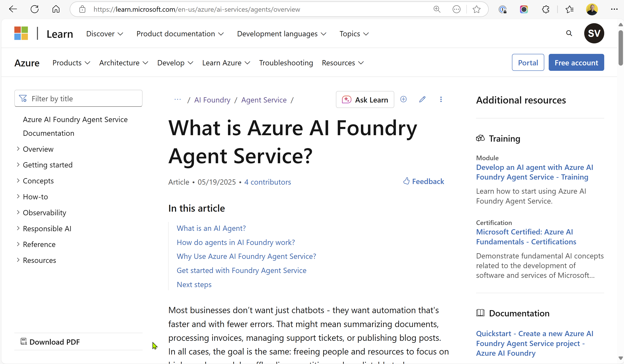
Task: Open the Resources dropdown in Azure bar
Action: 343,63
